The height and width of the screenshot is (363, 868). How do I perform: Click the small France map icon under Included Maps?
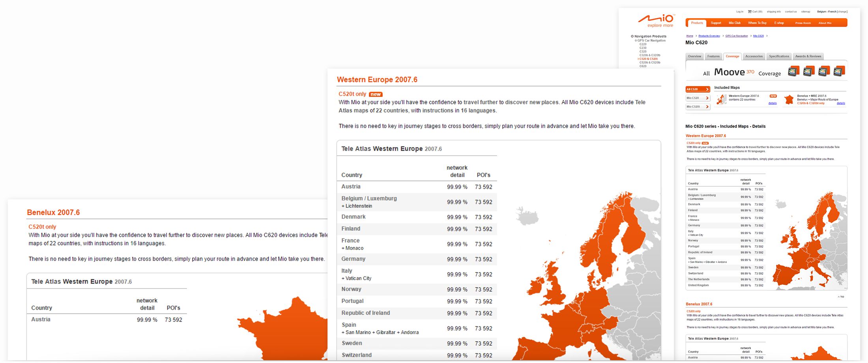click(789, 100)
